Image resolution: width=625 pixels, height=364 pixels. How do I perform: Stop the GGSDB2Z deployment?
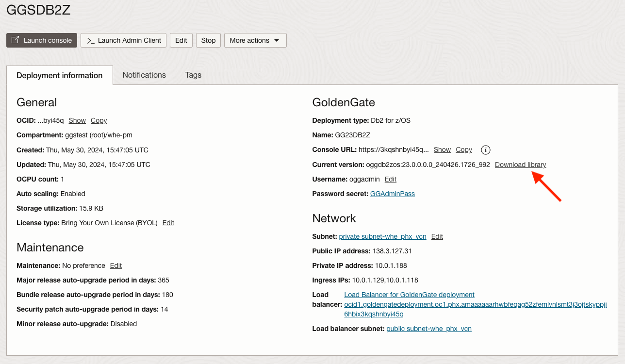208,40
